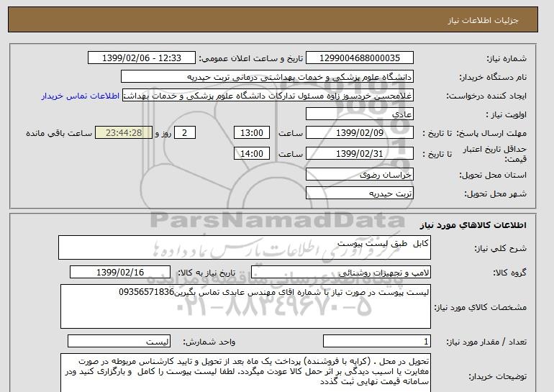Select the label نام دستگاه خریدار

493,78
